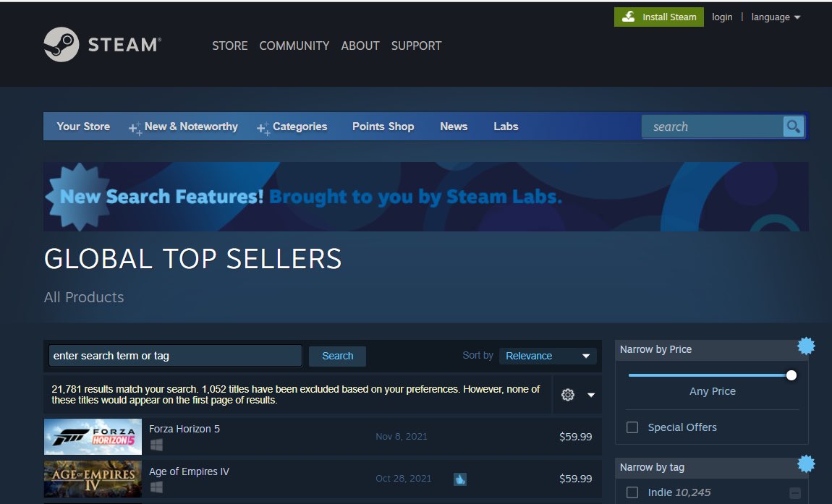Screen dimensions: 832x504
Task: Click the Windows platform icon under Age of Empires IV
Action: [x=156, y=487]
